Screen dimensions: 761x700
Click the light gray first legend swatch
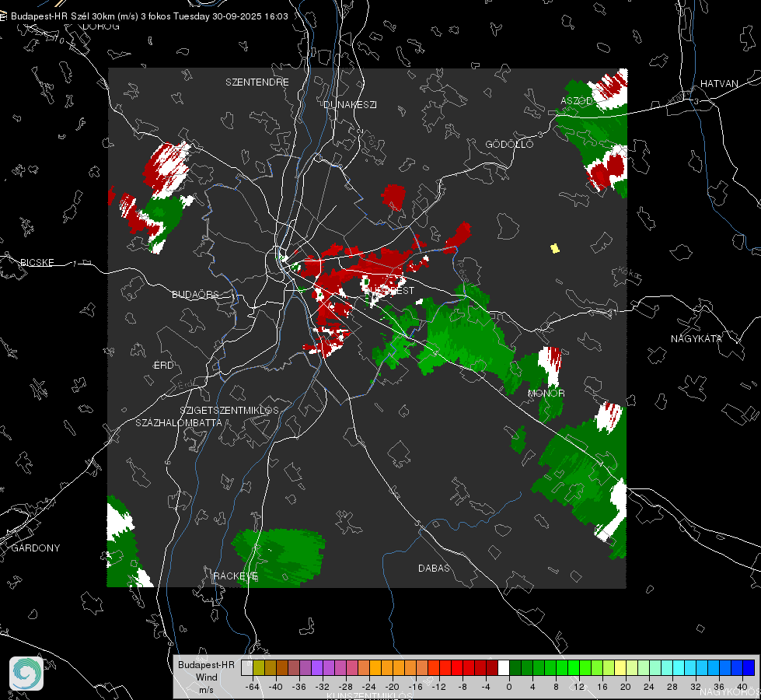point(247,668)
